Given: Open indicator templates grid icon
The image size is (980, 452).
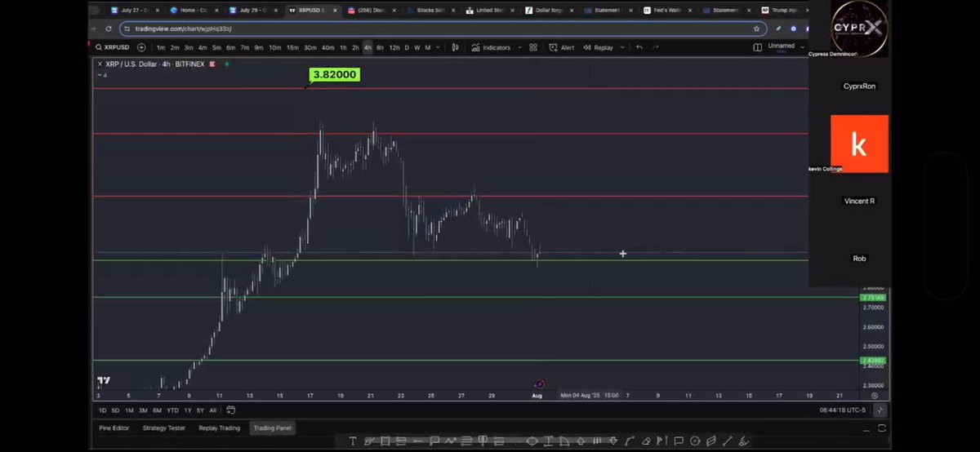Looking at the screenshot, I should [x=533, y=47].
